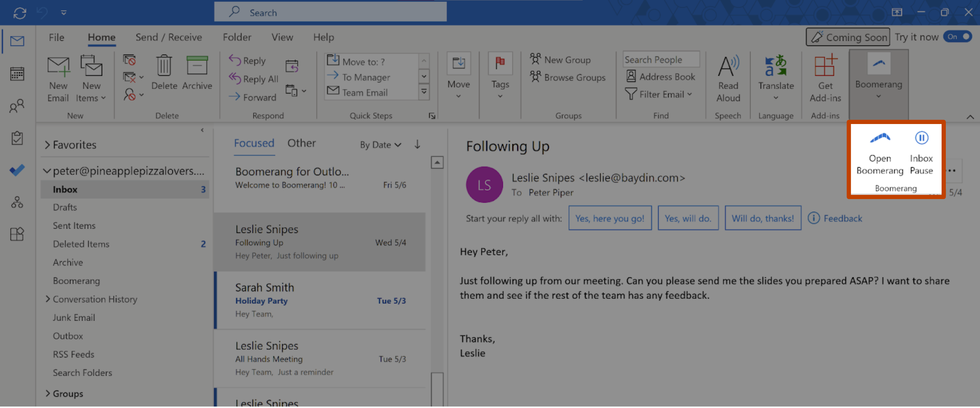Open the Folder tab
980x408 pixels.
(x=237, y=37)
